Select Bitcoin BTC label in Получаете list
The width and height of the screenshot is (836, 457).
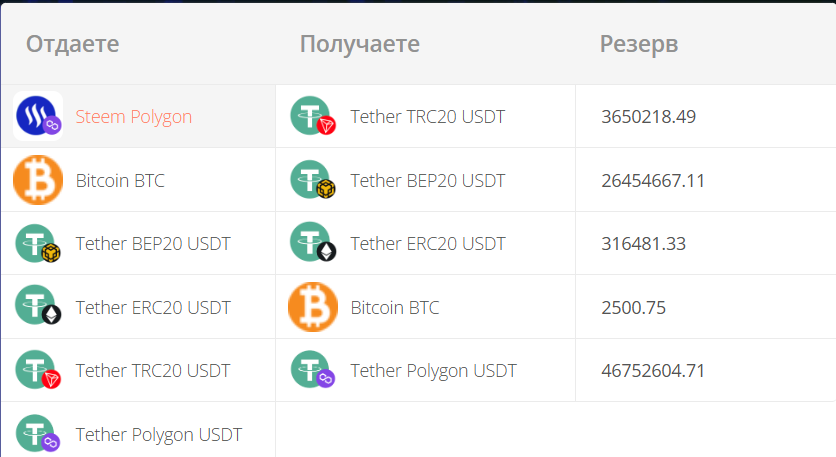[395, 308]
